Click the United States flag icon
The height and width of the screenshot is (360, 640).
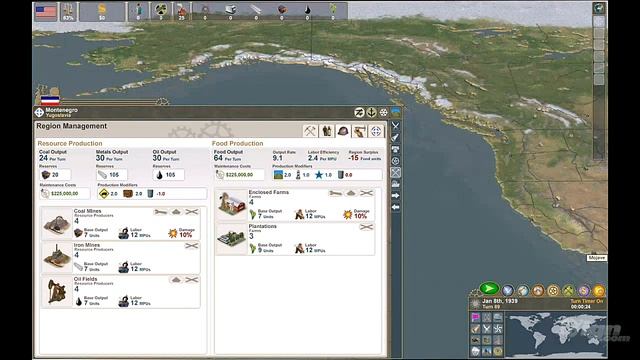point(46,11)
